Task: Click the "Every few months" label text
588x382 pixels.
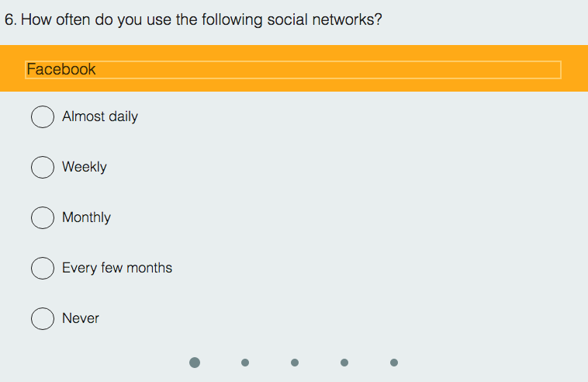Action: tap(117, 268)
